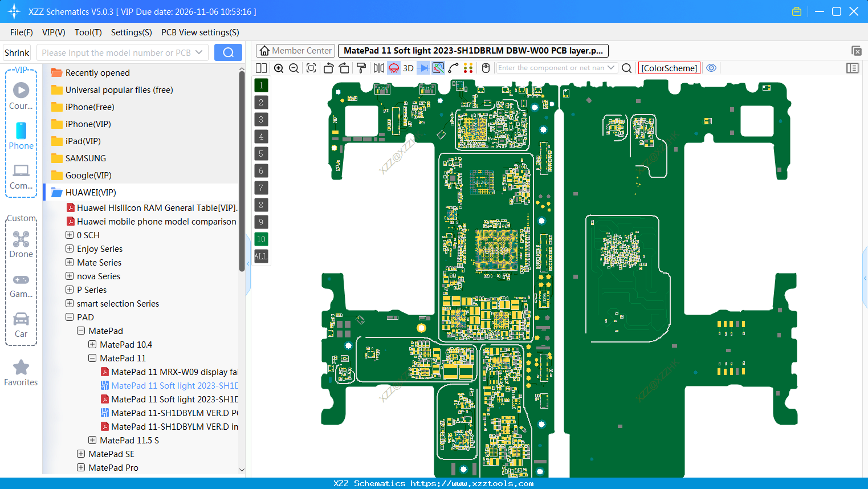Select the Zoom Out tool
Screen dimensions: 868x489
pyautogui.click(x=293, y=68)
